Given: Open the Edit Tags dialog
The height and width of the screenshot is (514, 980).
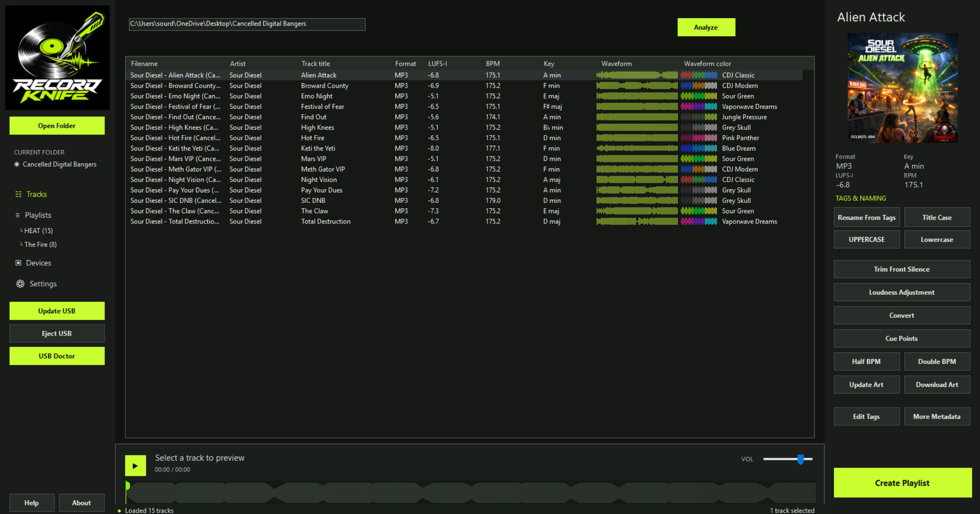Looking at the screenshot, I should [x=867, y=416].
